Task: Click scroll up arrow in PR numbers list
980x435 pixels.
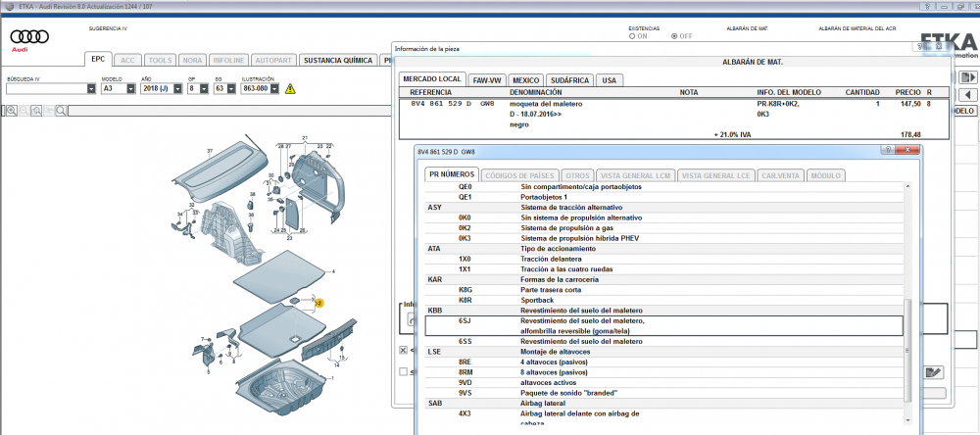Action: (x=908, y=186)
